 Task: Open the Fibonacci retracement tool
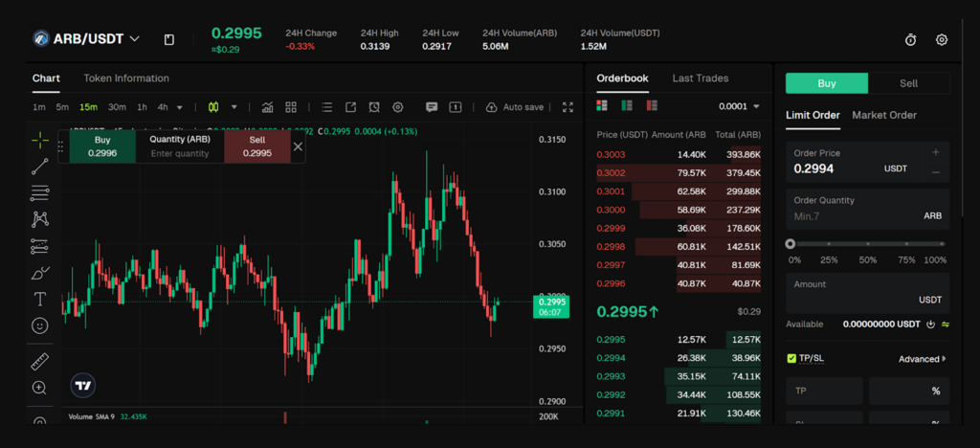coord(40,193)
